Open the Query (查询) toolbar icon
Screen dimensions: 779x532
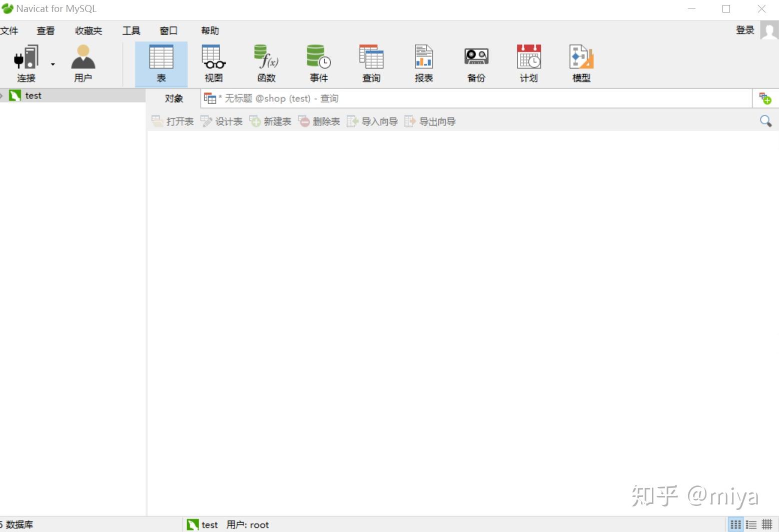click(x=371, y=64)
